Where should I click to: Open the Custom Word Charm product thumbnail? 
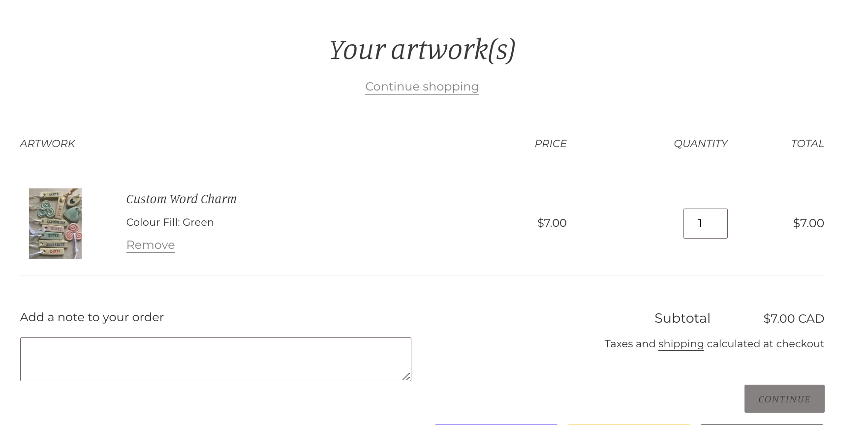(x=55, y=223)
